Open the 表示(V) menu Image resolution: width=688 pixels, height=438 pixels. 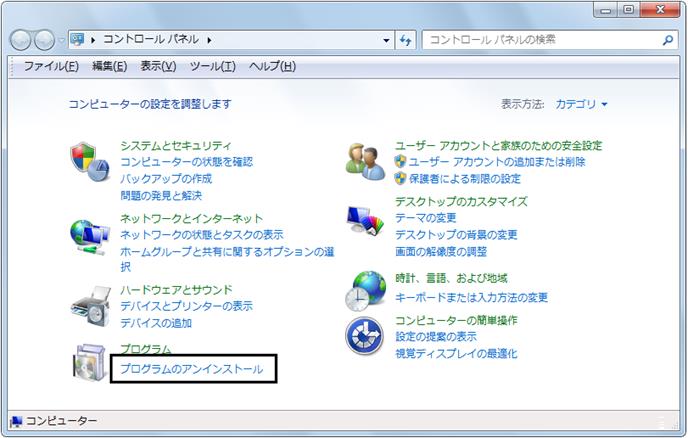(158, 66)
